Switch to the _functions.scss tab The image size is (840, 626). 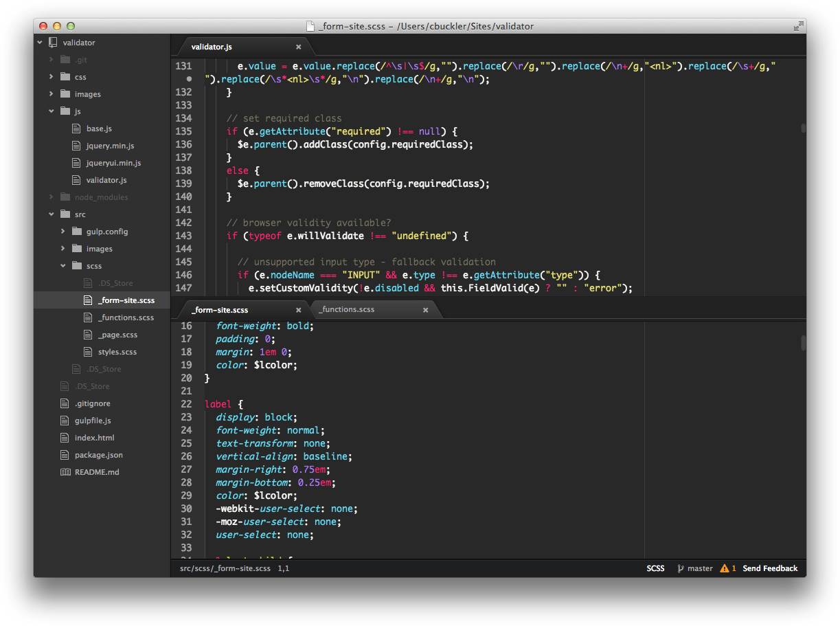pyautogui.click(x=347, y=309)
